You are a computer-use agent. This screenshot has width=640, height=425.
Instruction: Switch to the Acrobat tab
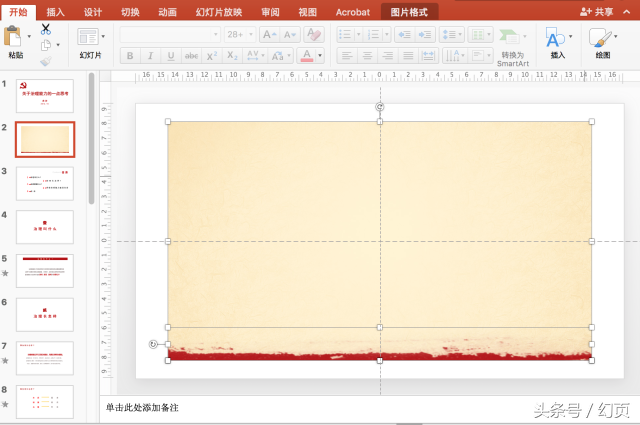tap(353, 12)
